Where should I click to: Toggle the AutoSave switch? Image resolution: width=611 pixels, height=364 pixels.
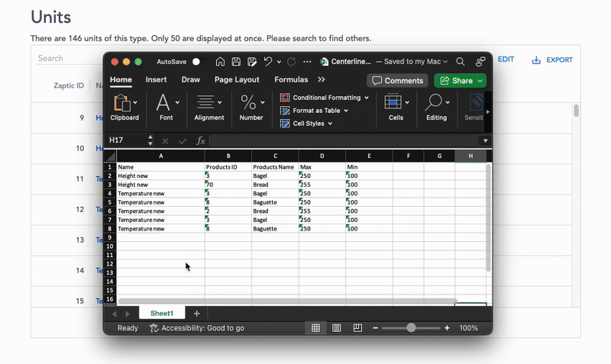click(198, 62)
